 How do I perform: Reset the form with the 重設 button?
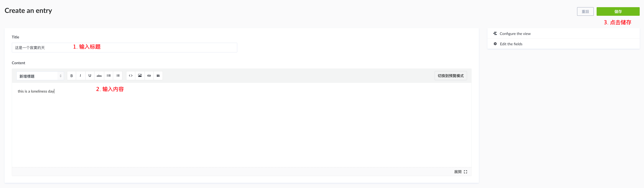click(585, 11)
